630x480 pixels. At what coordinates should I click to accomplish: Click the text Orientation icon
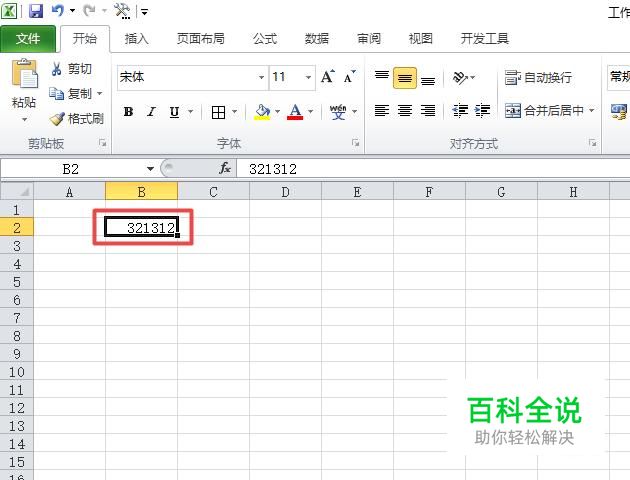(460, 78)
